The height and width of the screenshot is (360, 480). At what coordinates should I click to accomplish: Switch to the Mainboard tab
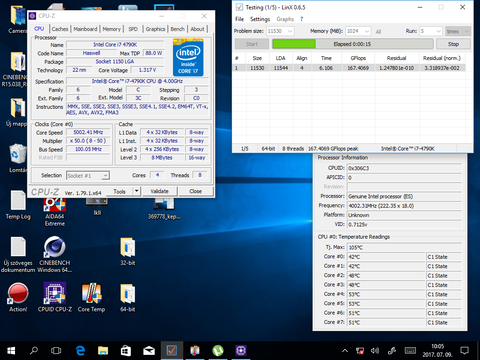click(x=85, y=29)
